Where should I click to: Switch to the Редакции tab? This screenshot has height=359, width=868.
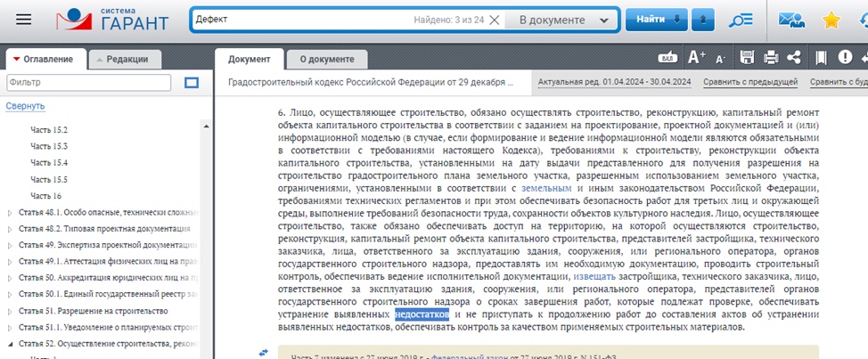click(125, 59)
